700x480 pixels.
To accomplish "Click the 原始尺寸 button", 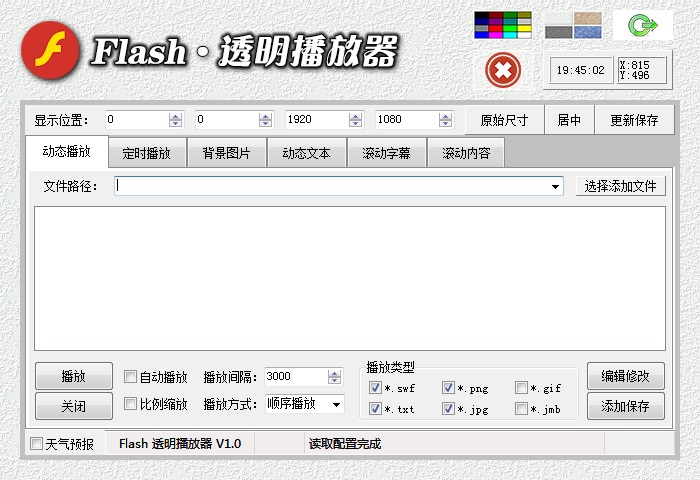I will [504, 120].
